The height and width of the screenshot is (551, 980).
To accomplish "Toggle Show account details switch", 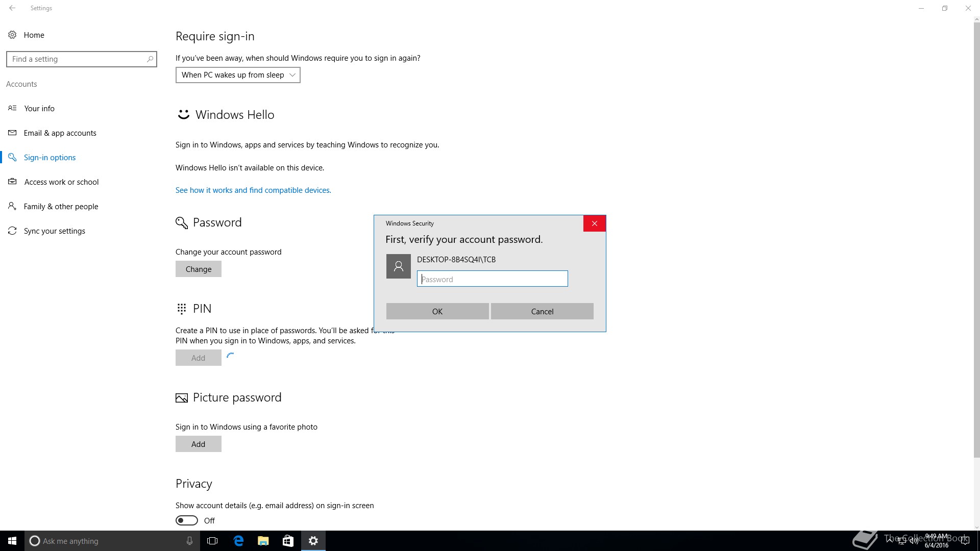I will [x=187, y=520].
